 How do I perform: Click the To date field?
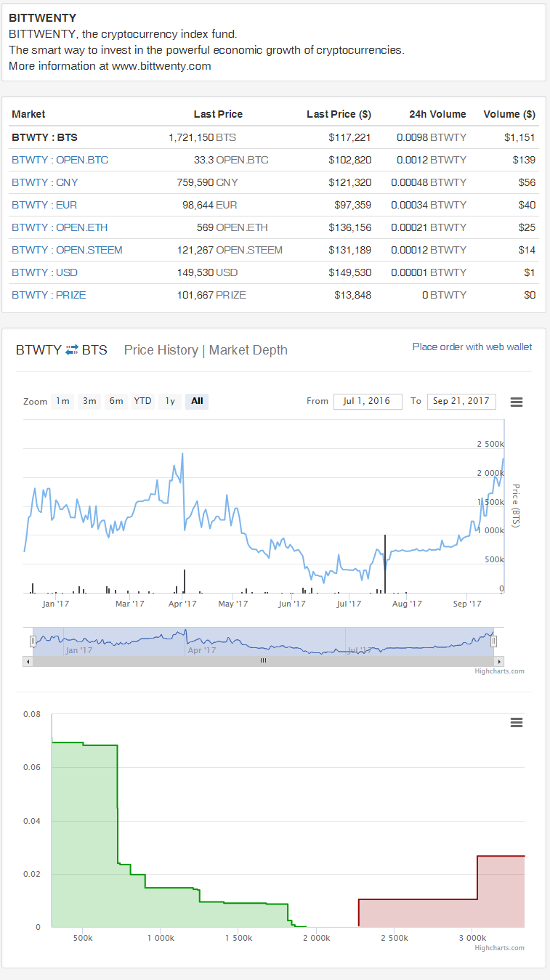(462, 401)
